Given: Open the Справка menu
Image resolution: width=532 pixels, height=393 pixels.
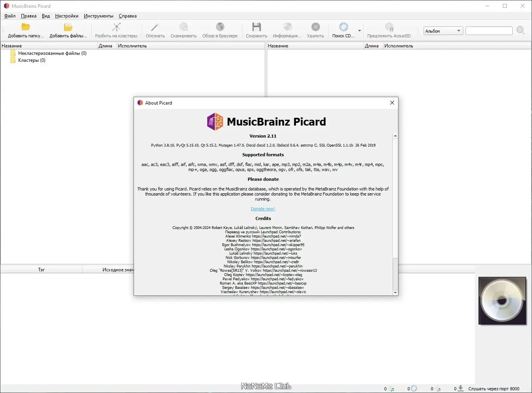Looking at the screenshot, I should [x=128, y=16].
